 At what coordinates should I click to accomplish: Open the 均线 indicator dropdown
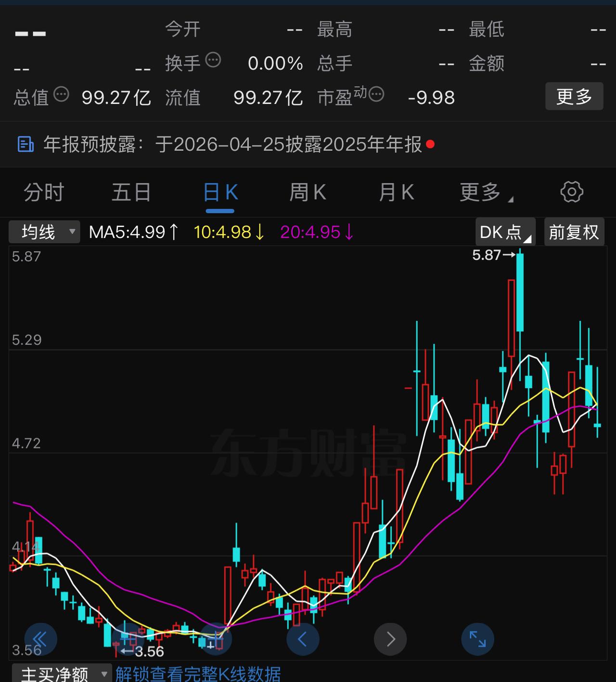(44, 232)
